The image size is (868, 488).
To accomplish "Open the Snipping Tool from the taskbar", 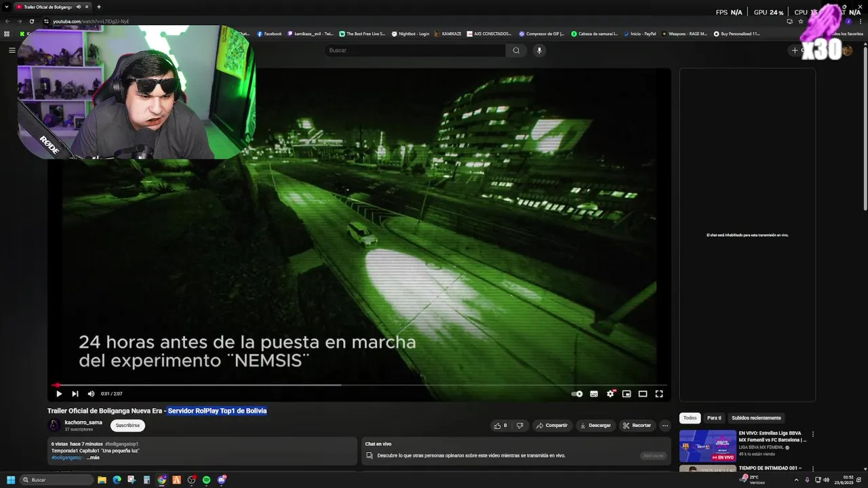I will 132,480.
